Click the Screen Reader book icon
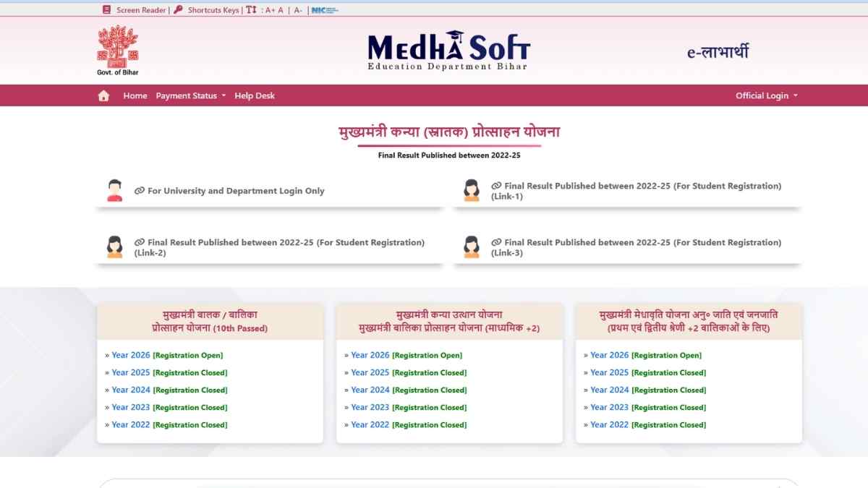This screenshot has width=868, height=488. pyautogui.click(x=107, y=10)
